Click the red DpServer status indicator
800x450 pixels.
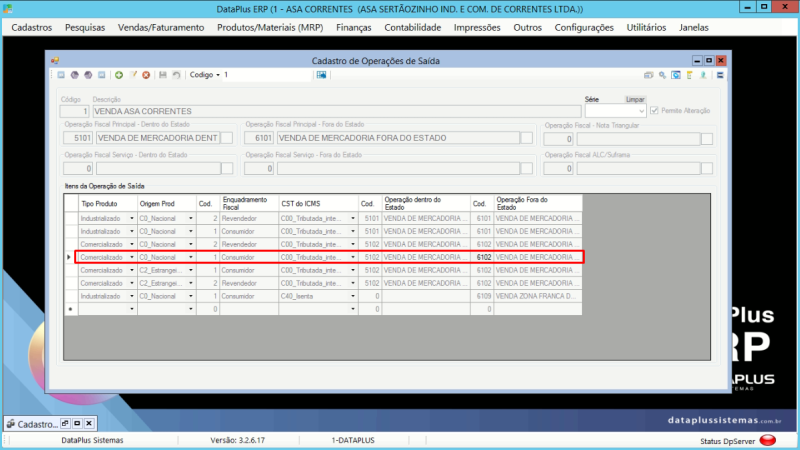pos(767,440)
